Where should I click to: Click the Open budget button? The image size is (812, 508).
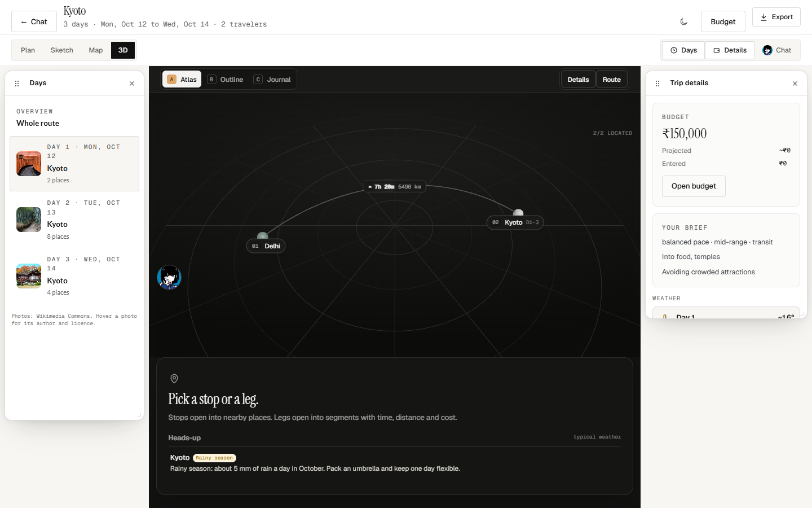tap(694, 186)
